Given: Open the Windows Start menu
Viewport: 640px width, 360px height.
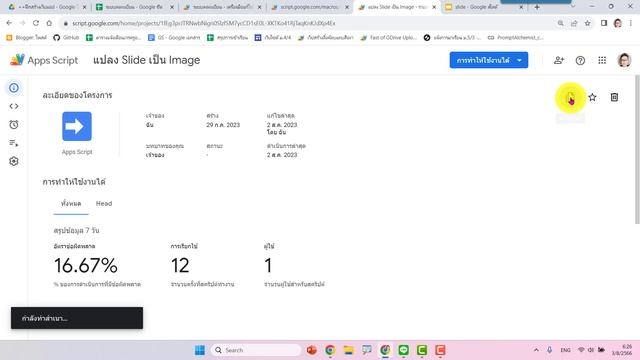Looking at the screenshot, I should pos(200,350).
